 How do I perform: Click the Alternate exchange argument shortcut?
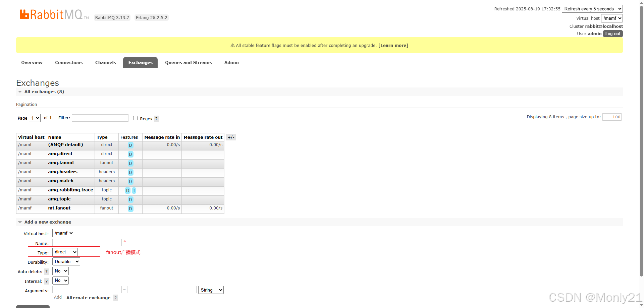coord(89,298)
